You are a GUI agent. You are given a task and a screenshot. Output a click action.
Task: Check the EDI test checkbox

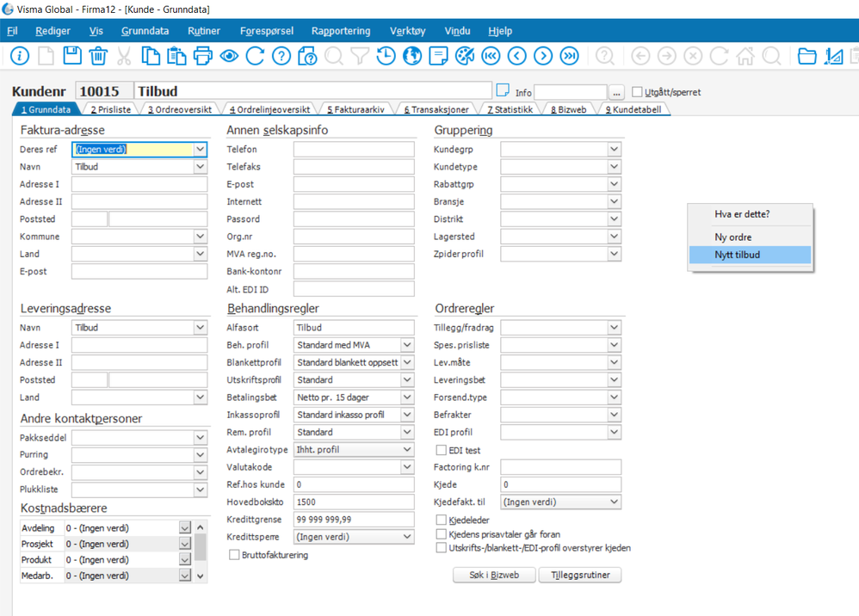tap(441, 450)
